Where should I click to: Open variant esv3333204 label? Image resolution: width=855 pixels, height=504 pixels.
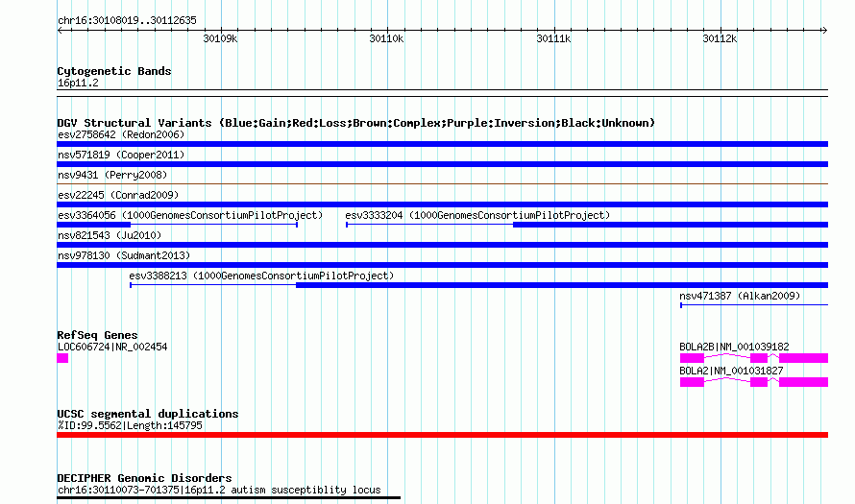click(x=477, y=215)
